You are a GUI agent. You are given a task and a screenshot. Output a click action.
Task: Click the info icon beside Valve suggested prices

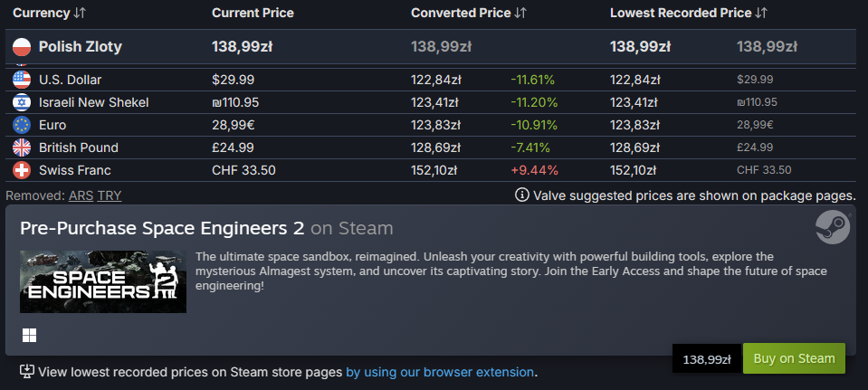522,195
